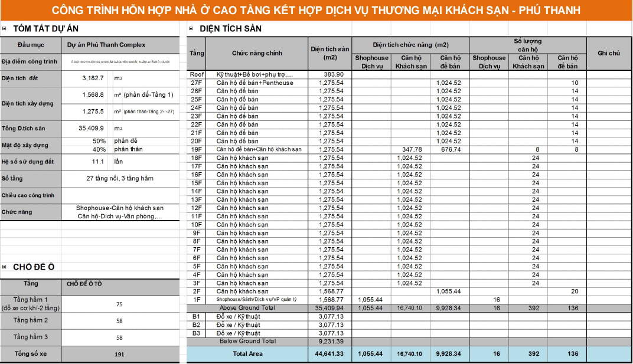Select the '19F' floor label

(x=197, y=149)
